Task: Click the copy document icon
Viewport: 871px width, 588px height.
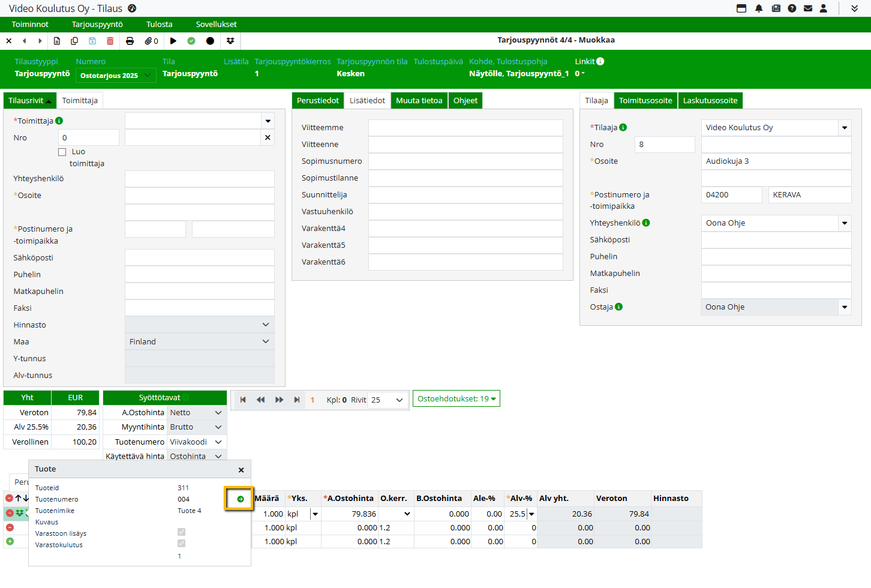Action: click(74, 41)
